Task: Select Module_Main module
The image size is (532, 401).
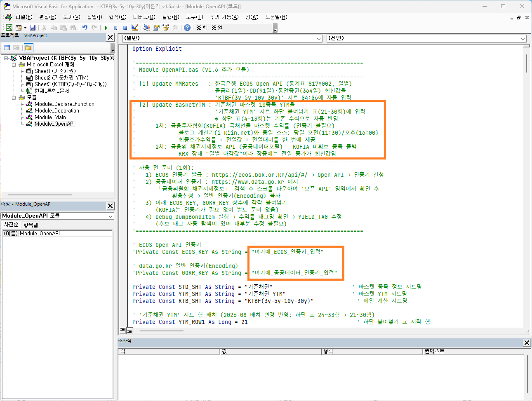Action: (x=50, y=117)
